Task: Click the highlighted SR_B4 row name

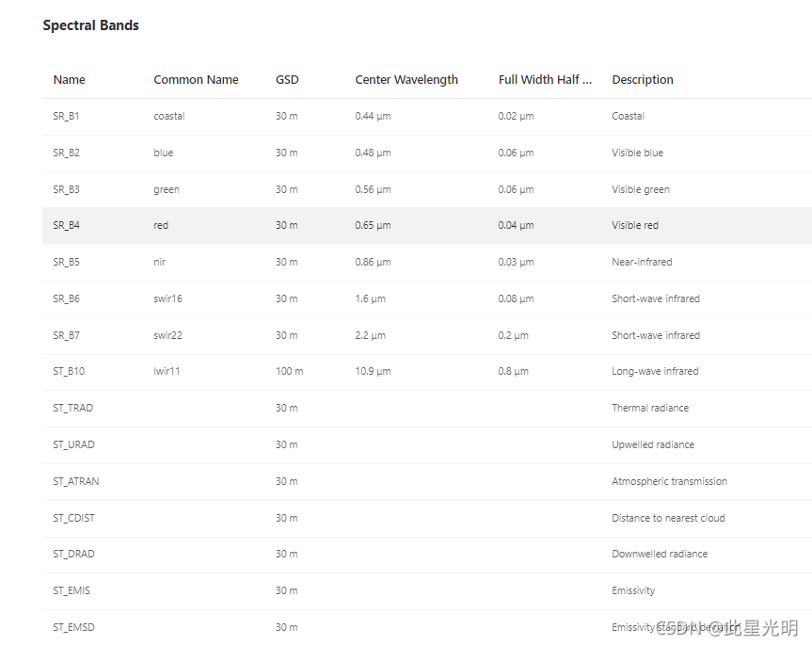Action: [x=66, y=226]
